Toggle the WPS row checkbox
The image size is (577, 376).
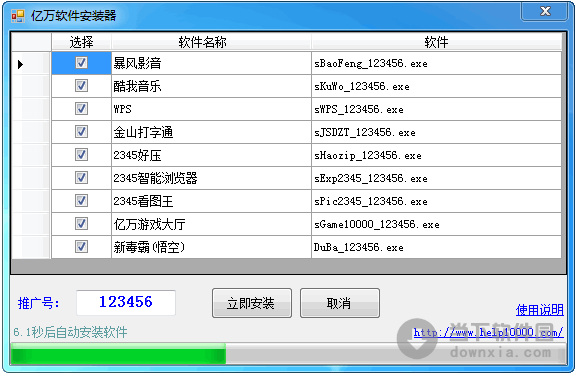pyautogui.click(x=81, y=109)
